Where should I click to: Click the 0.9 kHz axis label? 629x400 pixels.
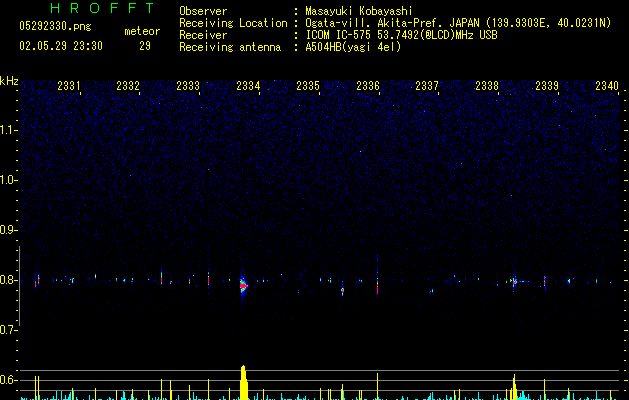point(9,230)
